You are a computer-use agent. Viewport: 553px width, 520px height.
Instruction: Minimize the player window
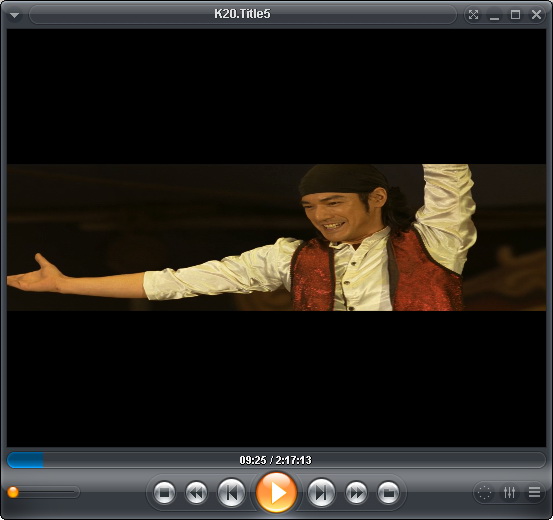coord(494,15)
